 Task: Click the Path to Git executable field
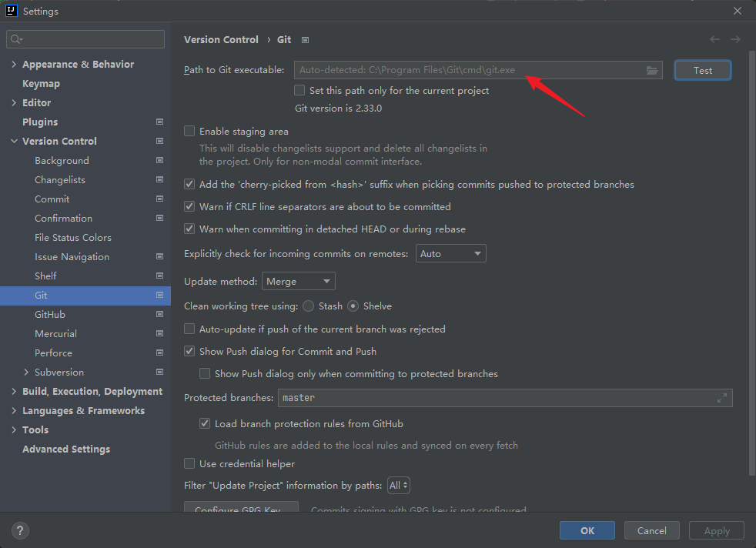pos(478,70)
